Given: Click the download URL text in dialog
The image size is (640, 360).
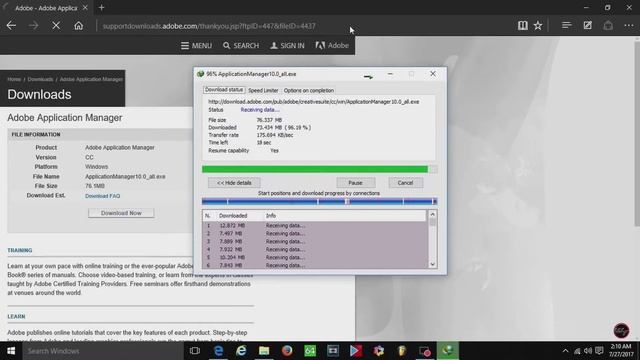Looking at the screenshot, I should pos(313,102).
